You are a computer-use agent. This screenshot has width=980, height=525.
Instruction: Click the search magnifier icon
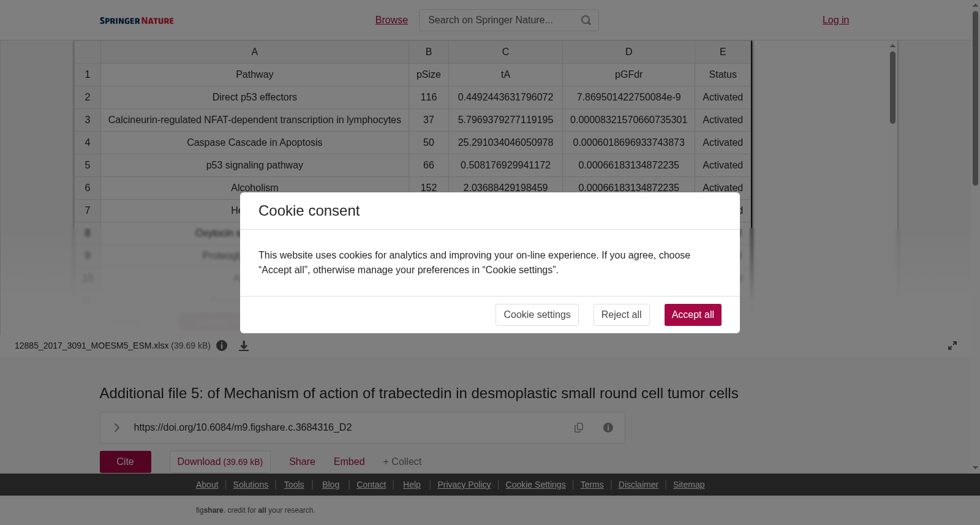pyautogui.click(x=586, y=20)
